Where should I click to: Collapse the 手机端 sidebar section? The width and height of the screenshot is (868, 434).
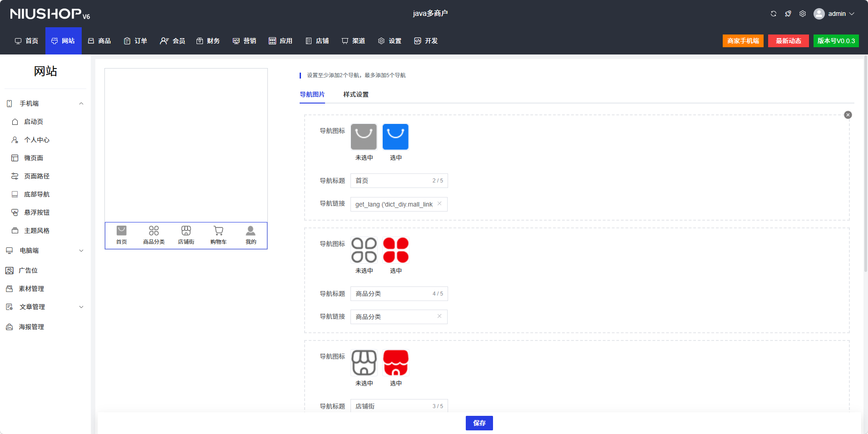point(81,104)
